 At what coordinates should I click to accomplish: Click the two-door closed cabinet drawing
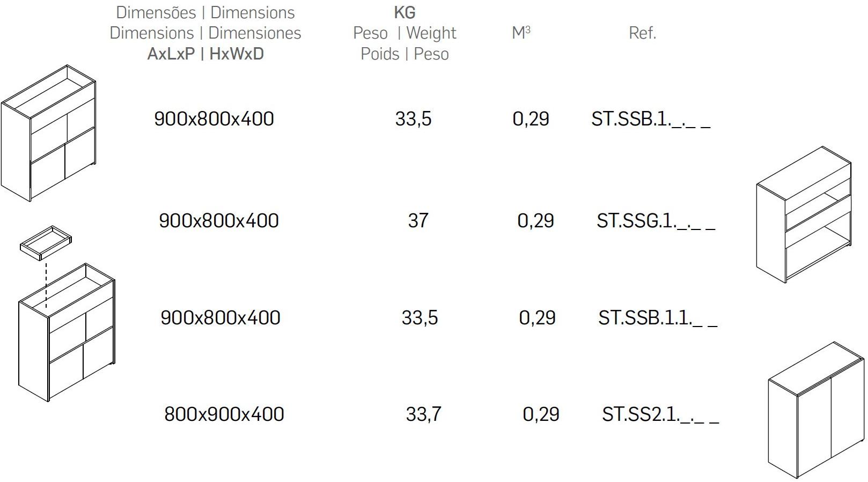(x=815, y=410)
